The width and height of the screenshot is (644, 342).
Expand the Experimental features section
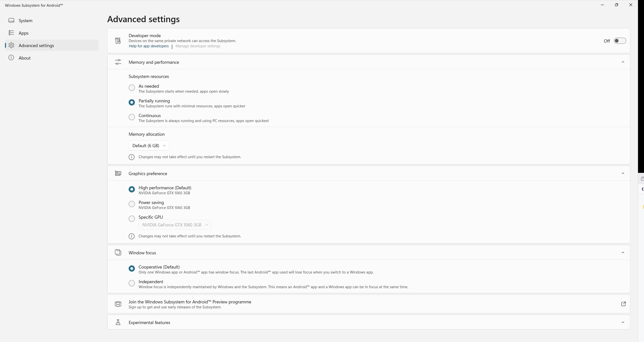(623, 322)
